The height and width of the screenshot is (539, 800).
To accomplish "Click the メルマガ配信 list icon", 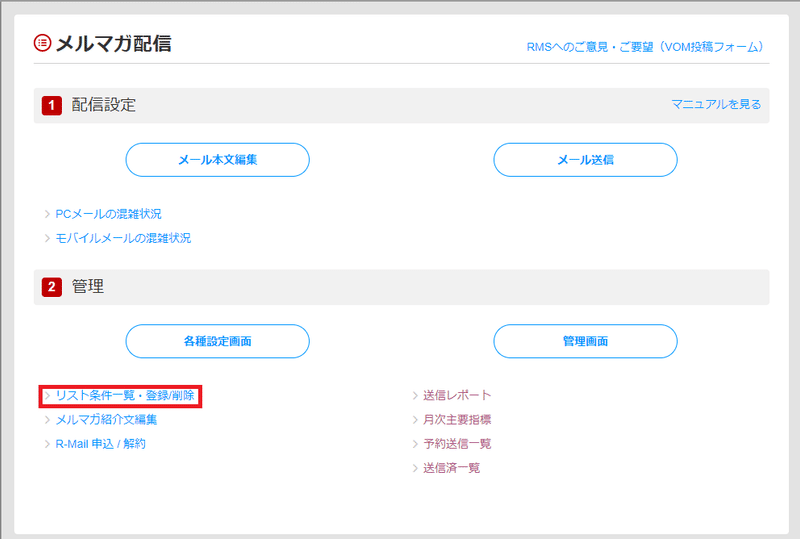I will pos(42,43).
